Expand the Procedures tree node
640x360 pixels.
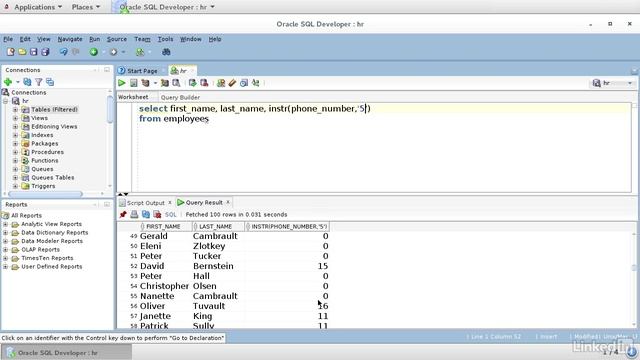tap(15, 152)
